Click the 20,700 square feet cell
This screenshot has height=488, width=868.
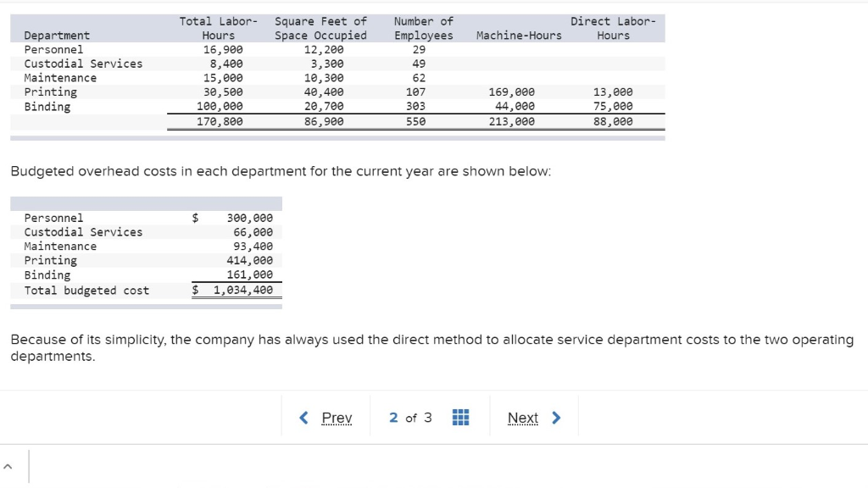pos(324,106)
